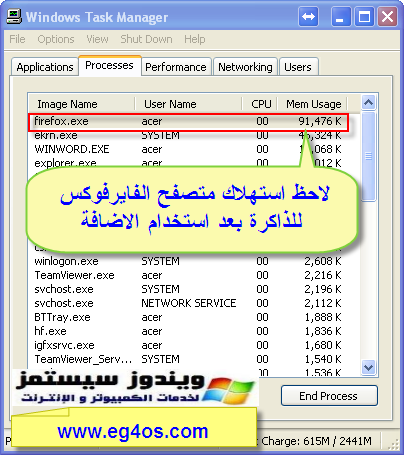Select the BTTray.exe process row
Viewport: 404px width, 455px height.
188,317
